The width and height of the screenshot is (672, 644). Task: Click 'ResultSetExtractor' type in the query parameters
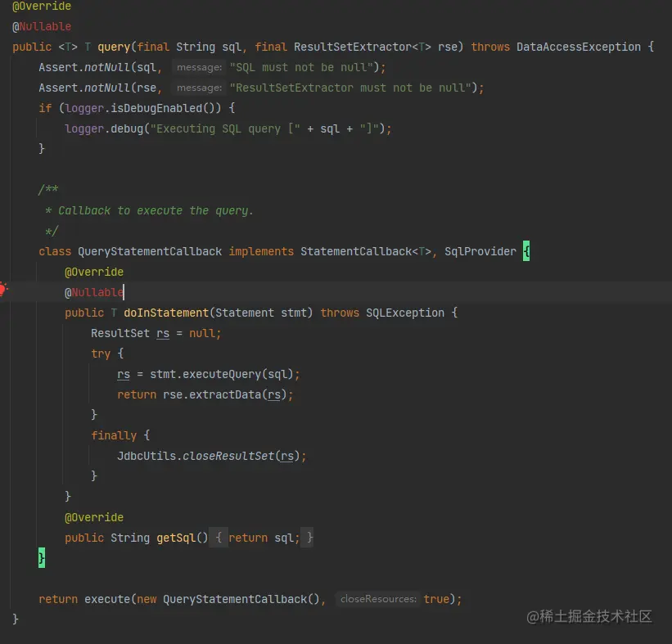[x=353, y=47]
